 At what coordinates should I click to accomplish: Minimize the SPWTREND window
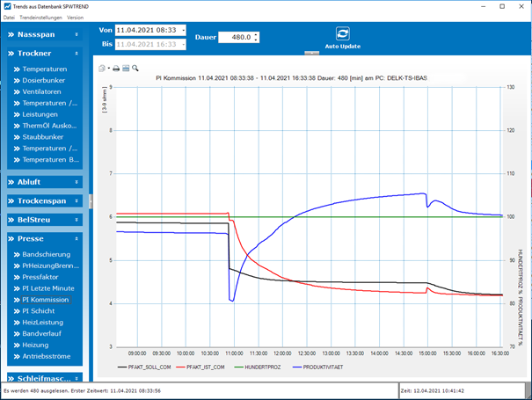[x=484, y=6]
